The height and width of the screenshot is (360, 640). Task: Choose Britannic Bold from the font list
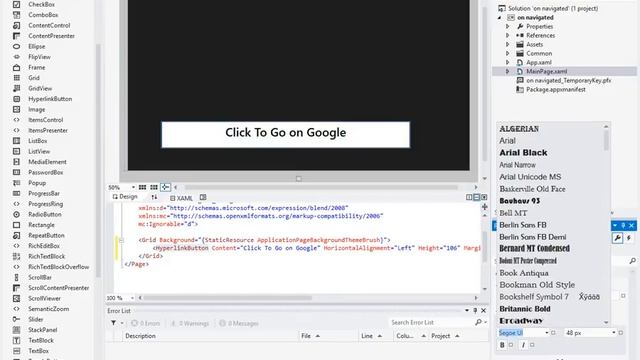click(525, 309)
